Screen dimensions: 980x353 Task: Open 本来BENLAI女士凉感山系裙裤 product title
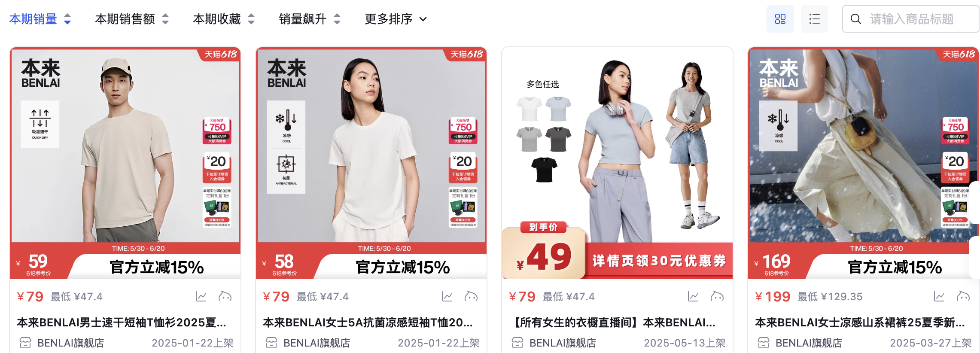tap(860, 323)
